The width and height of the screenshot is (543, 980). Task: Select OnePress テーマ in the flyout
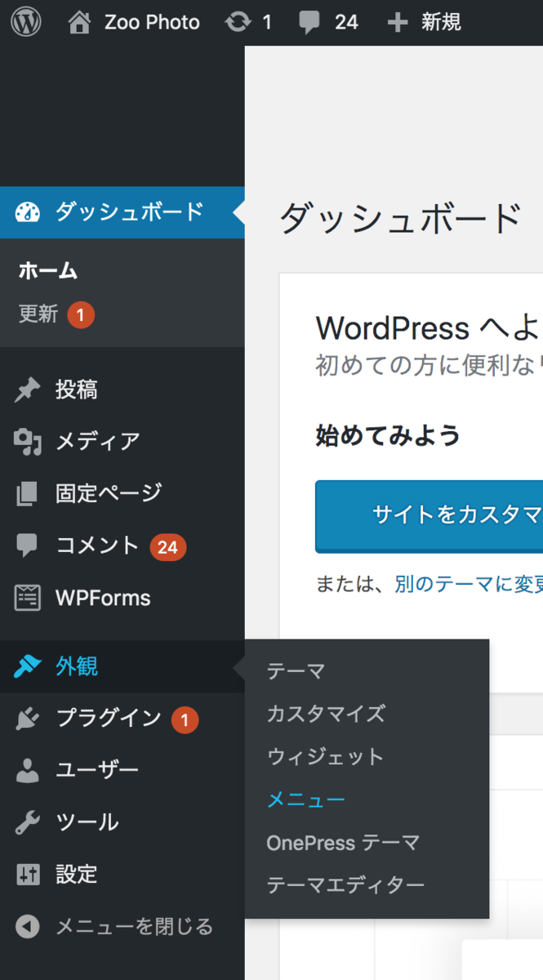343,843
